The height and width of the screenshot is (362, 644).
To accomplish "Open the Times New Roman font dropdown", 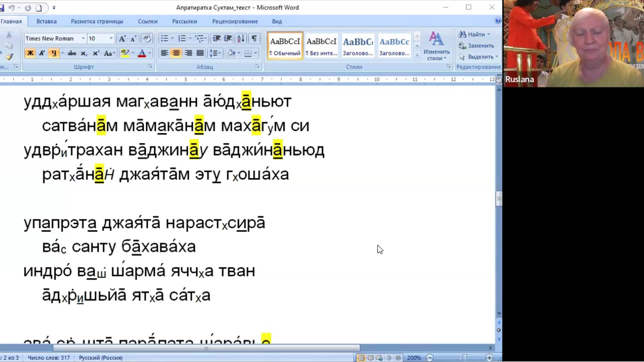I will (83, 38).
